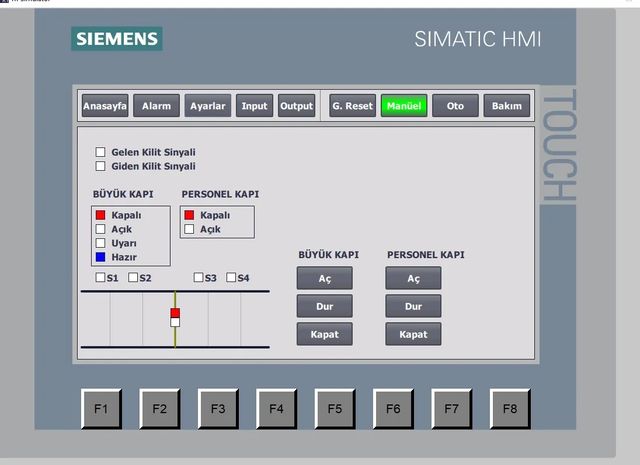Switch to Oto mode
Image resolution: width=640 pixels, height=465 pixels.
456,106
